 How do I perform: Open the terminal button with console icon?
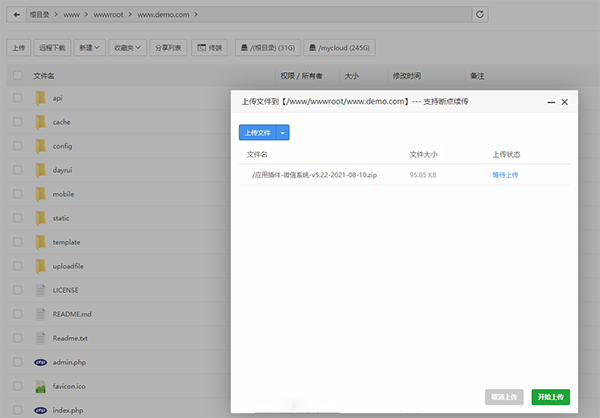[210, 47]
